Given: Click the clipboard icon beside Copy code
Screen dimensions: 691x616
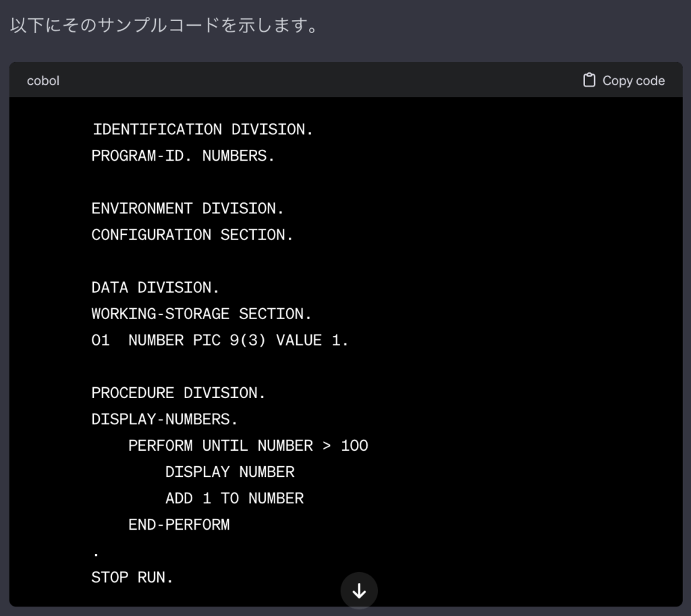Looking at the screenshot, I should (589, 80).
